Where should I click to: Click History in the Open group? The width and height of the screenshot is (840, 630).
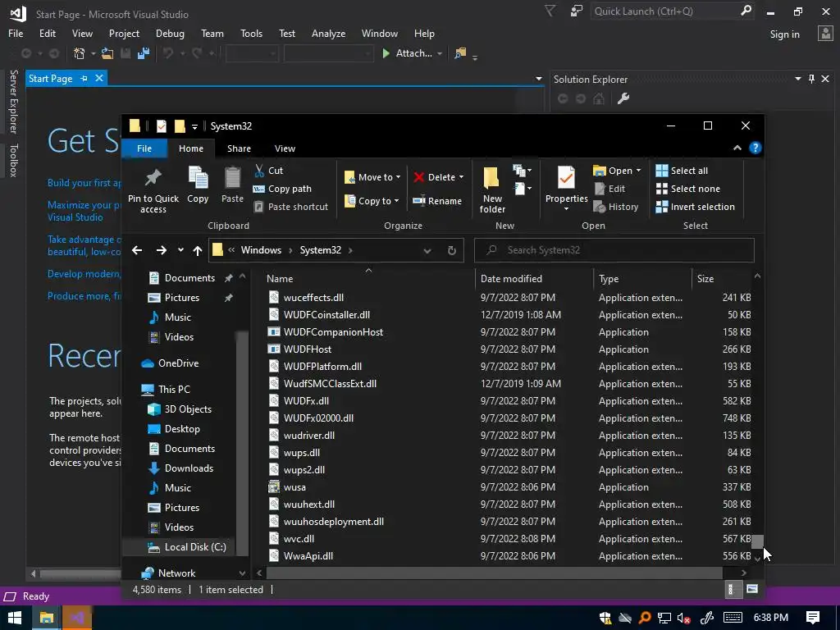615,207
